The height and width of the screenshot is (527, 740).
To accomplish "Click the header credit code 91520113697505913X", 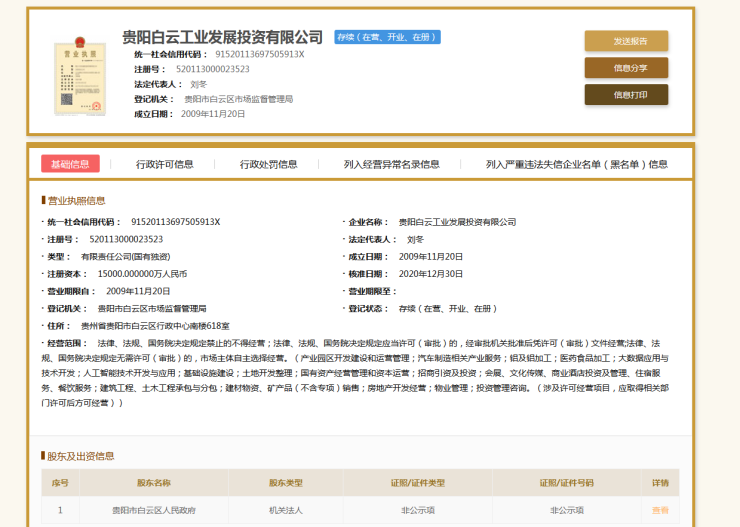I will [260, 54].
